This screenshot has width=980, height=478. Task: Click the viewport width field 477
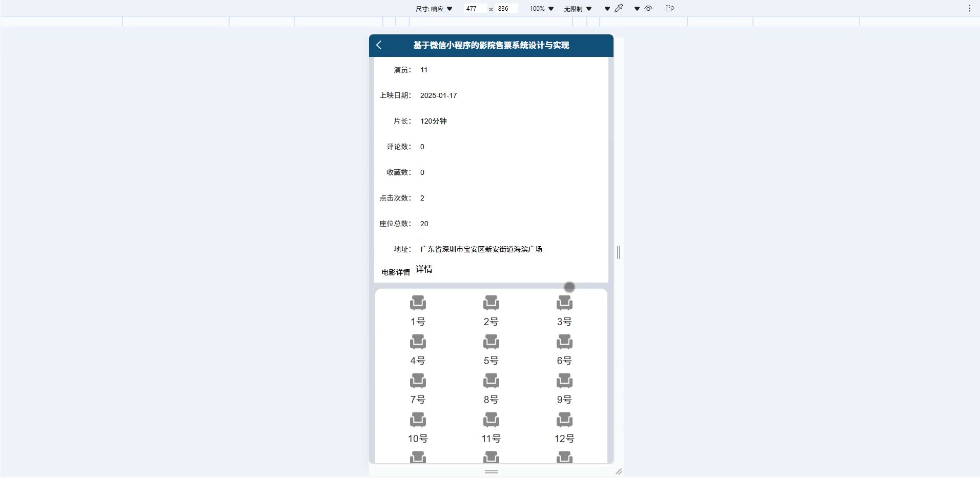coord(475,9)
